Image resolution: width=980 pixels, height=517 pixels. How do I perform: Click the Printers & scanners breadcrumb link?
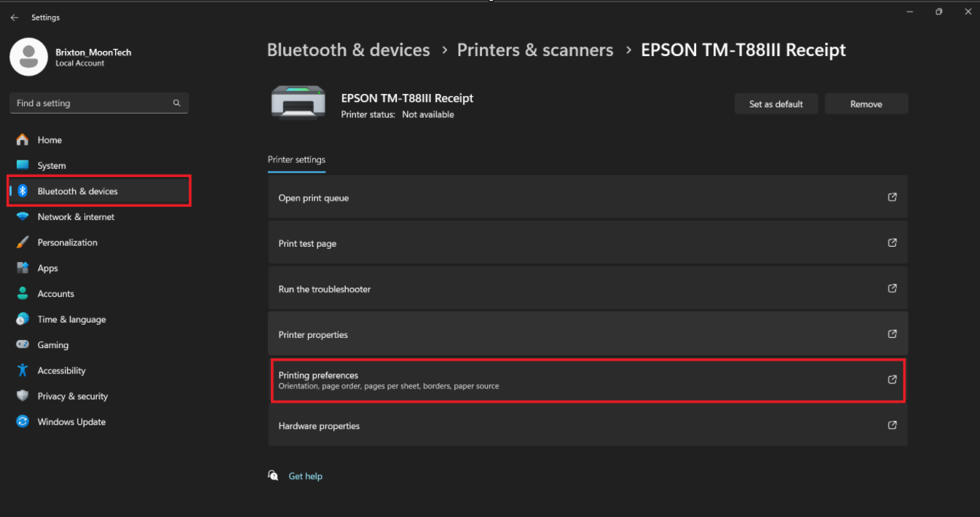tap(535, 50)
